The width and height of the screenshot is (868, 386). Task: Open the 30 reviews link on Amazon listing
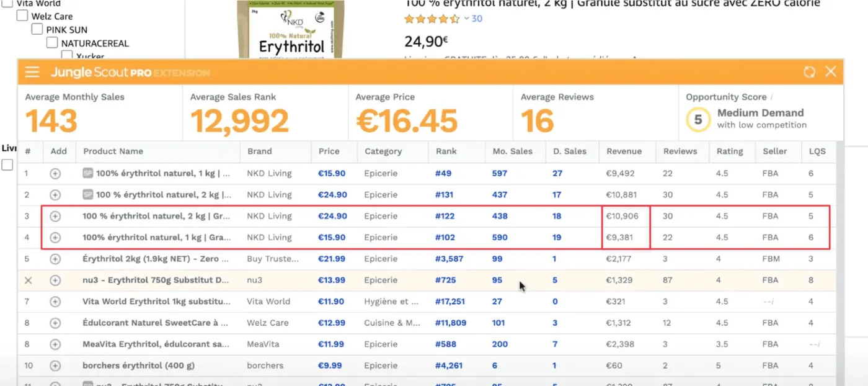pos(477,19)
